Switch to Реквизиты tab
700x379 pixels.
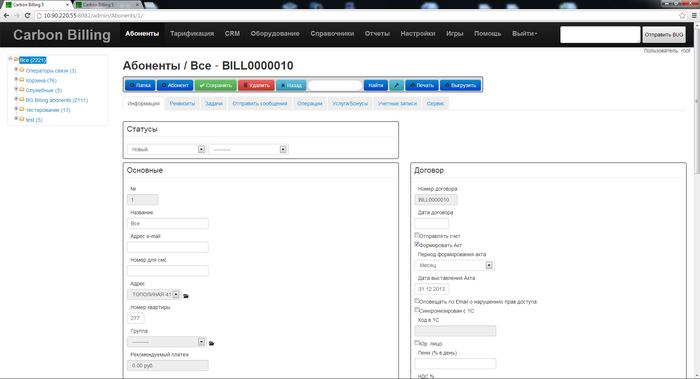[182, 104]
